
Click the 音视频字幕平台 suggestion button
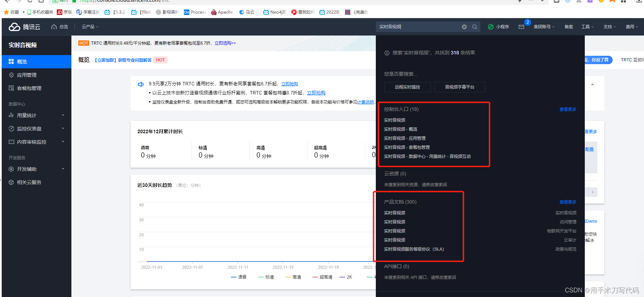click(x=459, y=87)
